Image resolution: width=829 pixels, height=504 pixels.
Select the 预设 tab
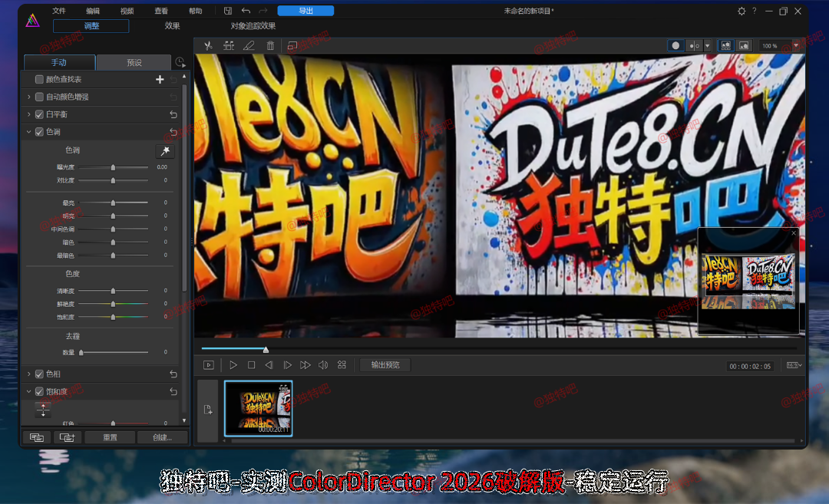(x=134, y=62)
